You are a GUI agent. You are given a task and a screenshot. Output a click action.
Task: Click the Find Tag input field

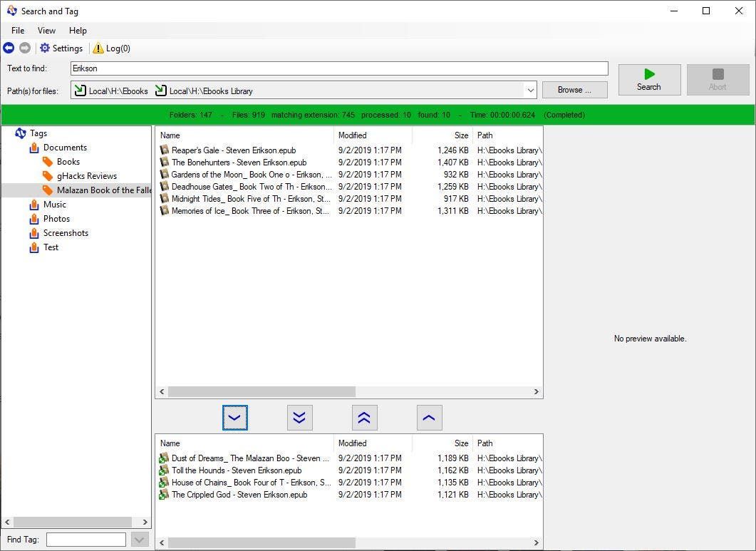(x=86, y=540)
